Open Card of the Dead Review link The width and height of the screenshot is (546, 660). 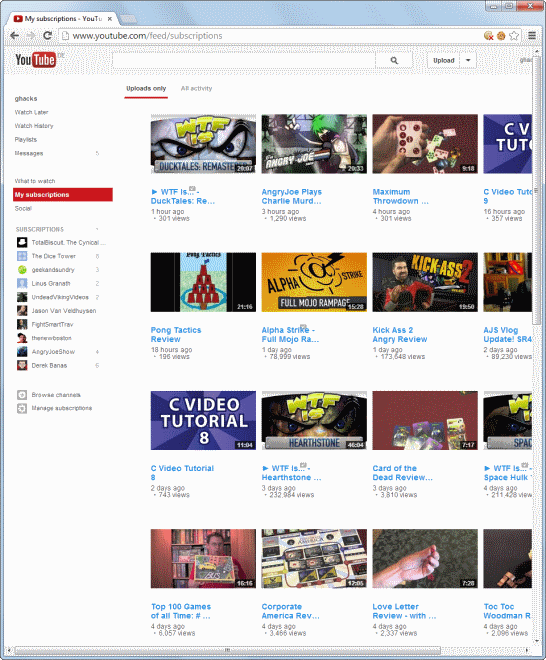pyautogui.click(x=402, y=473)
